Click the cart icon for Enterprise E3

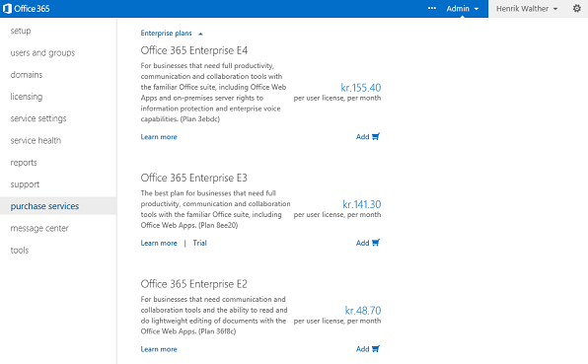click(376, 243)
